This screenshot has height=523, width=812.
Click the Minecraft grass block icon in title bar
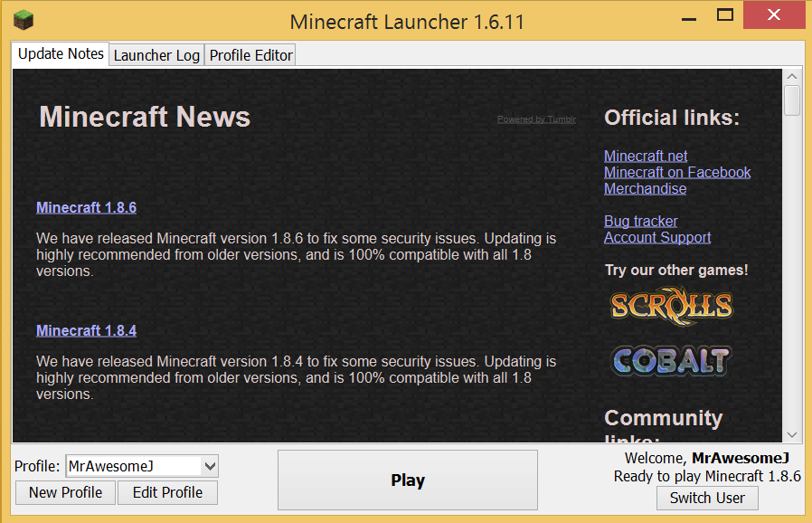pyautogui.click(x=24, y=21)
